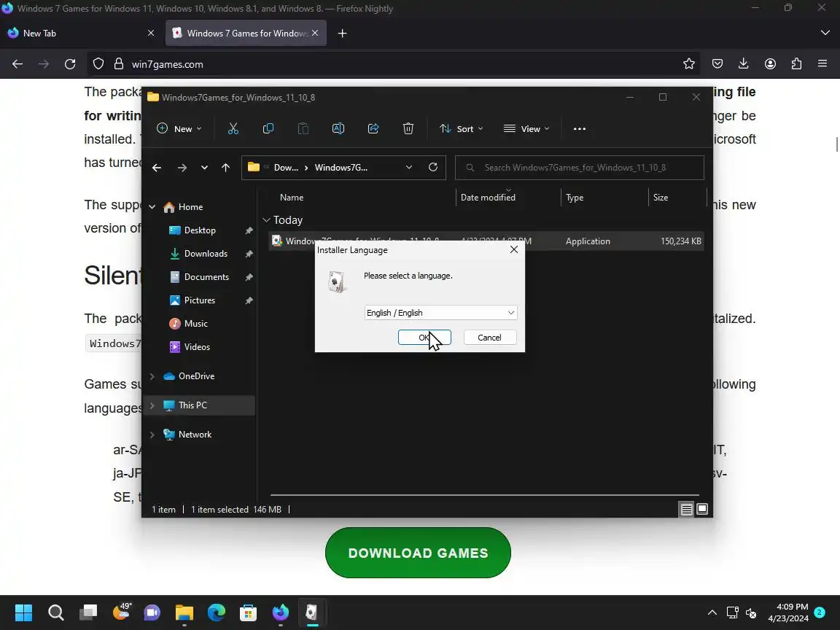
Task: Open Firefox downloads panel
Action: (x=744, y=63)
